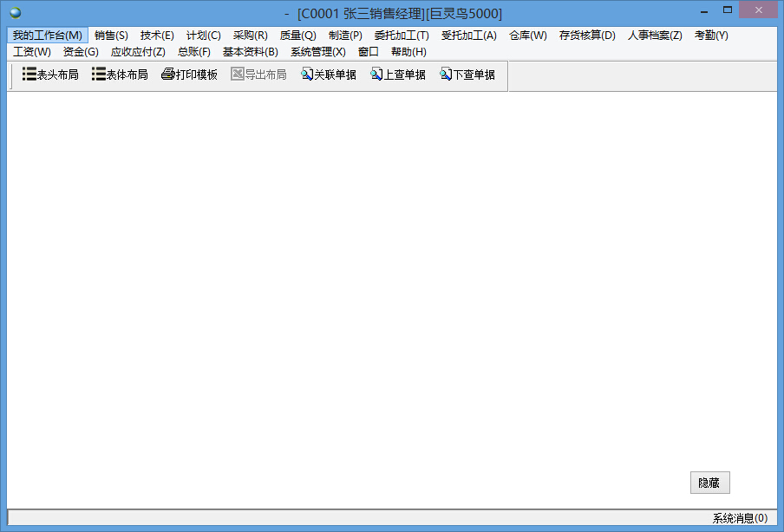
Task: Click the 表头布局 list icon
Action: [29, 75]
